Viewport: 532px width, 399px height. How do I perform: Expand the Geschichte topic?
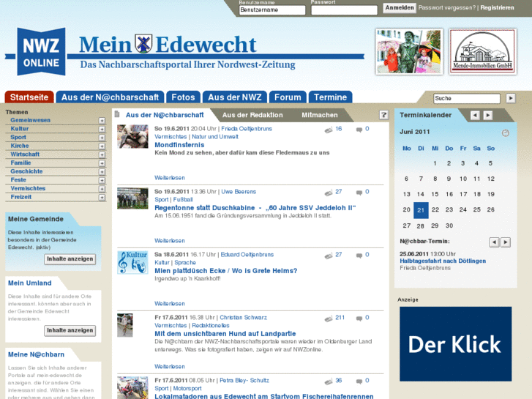(x=102, y=172)
